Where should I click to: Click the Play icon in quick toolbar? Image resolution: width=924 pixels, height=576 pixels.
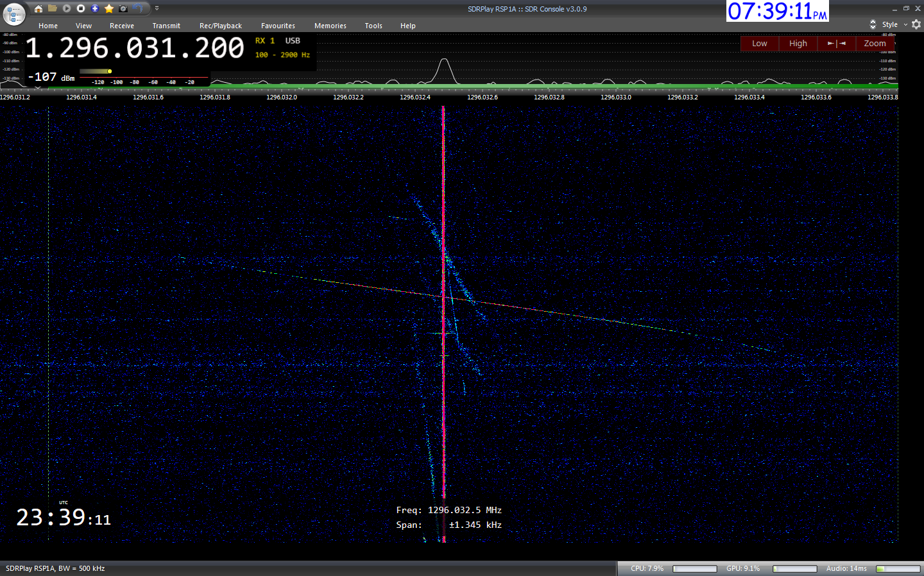(x=67, y=8)
